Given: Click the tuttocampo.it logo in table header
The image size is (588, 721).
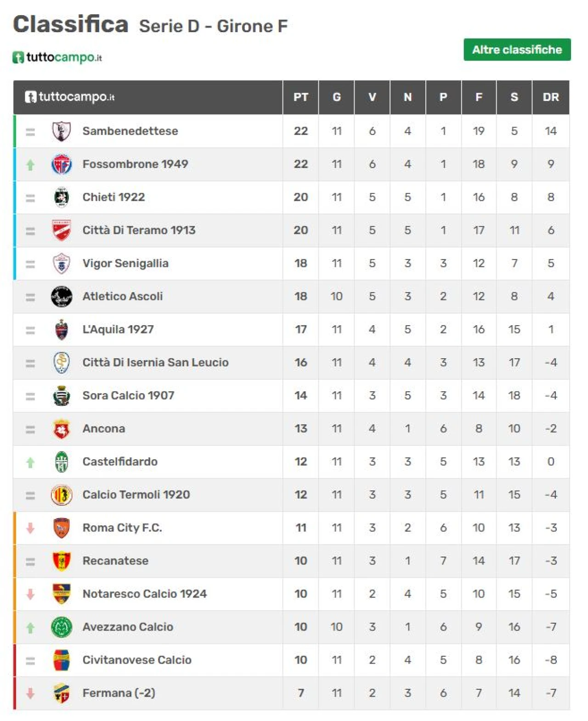Looking at the screenshot, I should pyautogui.click(x=69, y=97).
